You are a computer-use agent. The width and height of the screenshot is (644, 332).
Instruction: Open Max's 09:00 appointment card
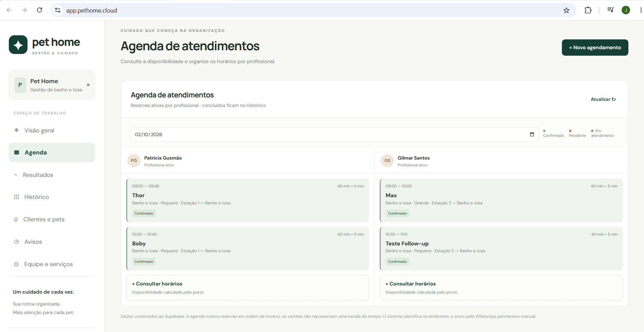[x=501, y=200]
